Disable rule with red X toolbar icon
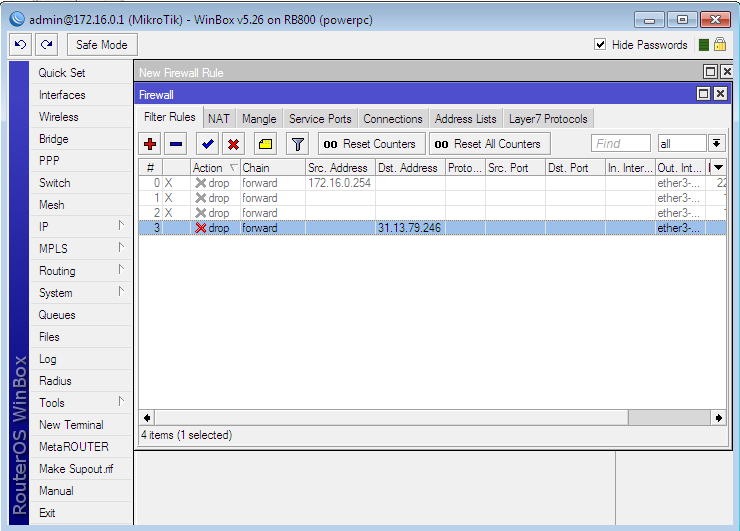 point(233,144)
